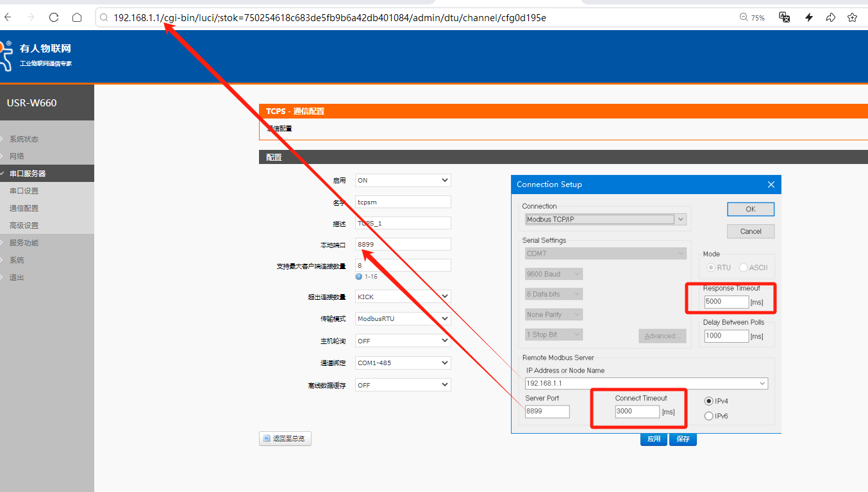The height and width of the screenshot is (492, 868).
Task: Open the 传输模式 dropdown showing ModbusRTU
Action: pos(403,318)
